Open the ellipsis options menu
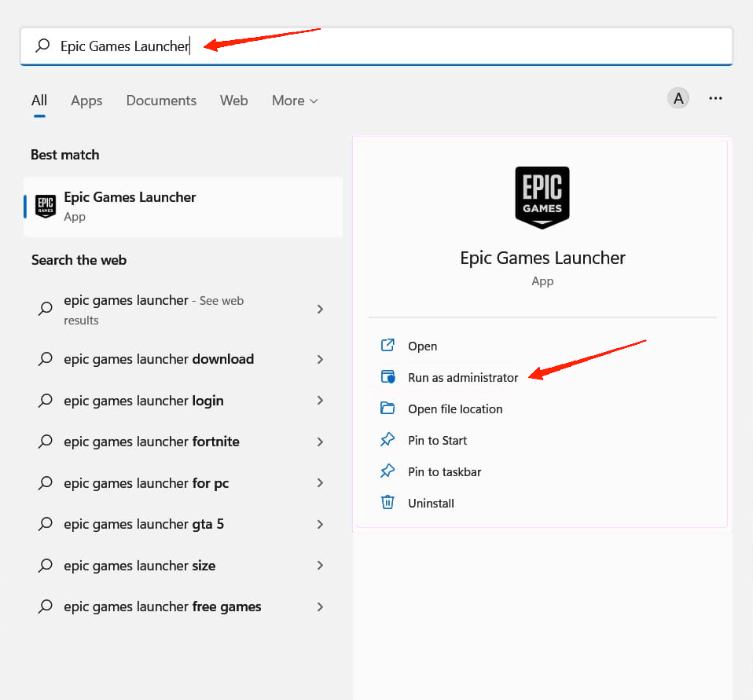The image size is (753, 700). [715, 97]
